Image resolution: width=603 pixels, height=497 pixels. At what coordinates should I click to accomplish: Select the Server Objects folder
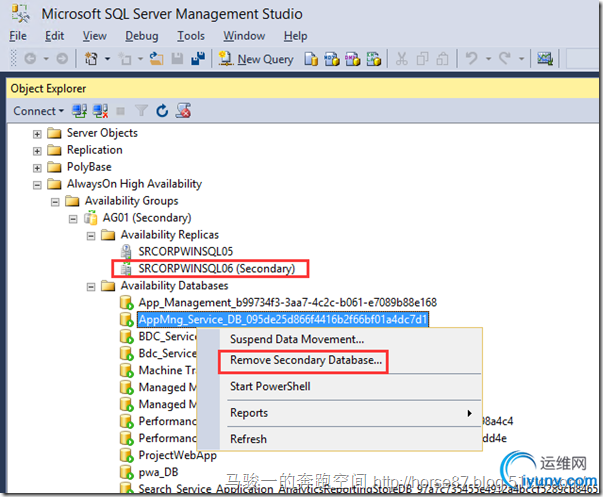point(102,133)
